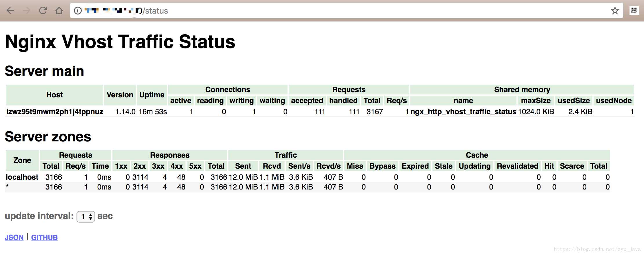Click the Miss cache header
This screenshot has width=644, height=255.
[x=355, y=166]
